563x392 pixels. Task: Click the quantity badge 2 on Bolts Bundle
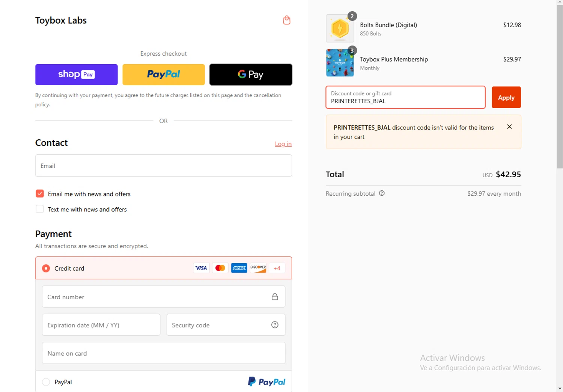tap(352, 16)
